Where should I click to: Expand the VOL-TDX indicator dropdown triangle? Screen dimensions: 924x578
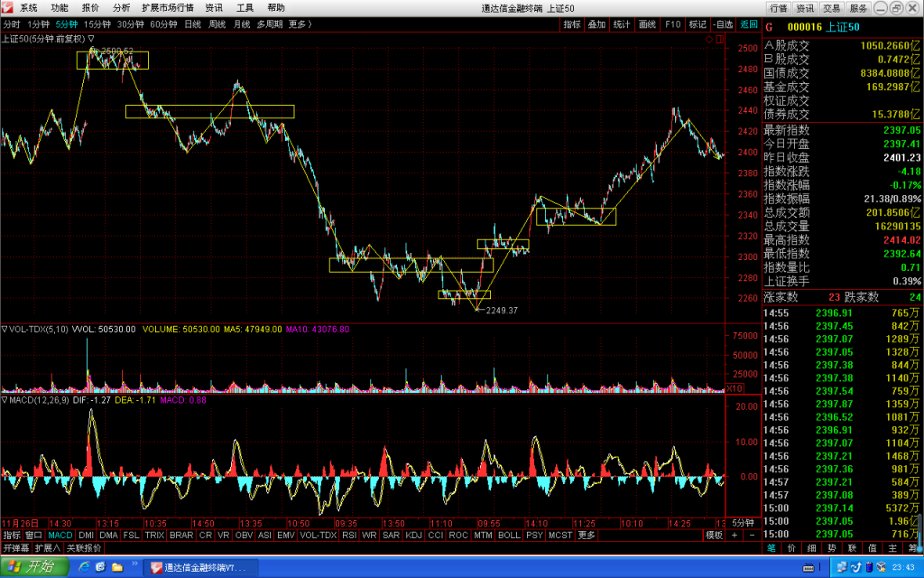coord(5,329)
